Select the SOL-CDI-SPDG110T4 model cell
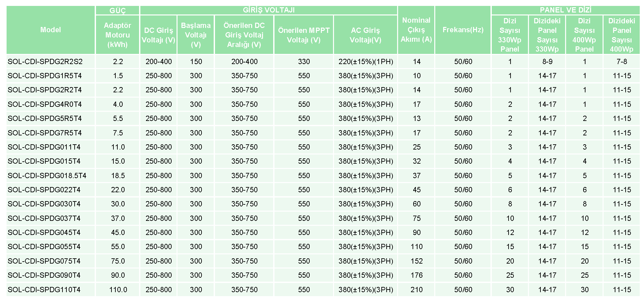Image resolution: width=644 pixels, height=304 pixels. [44, 290]
